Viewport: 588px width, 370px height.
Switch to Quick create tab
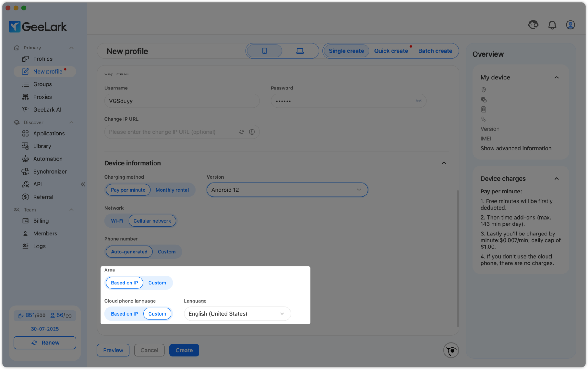(391, 51)
